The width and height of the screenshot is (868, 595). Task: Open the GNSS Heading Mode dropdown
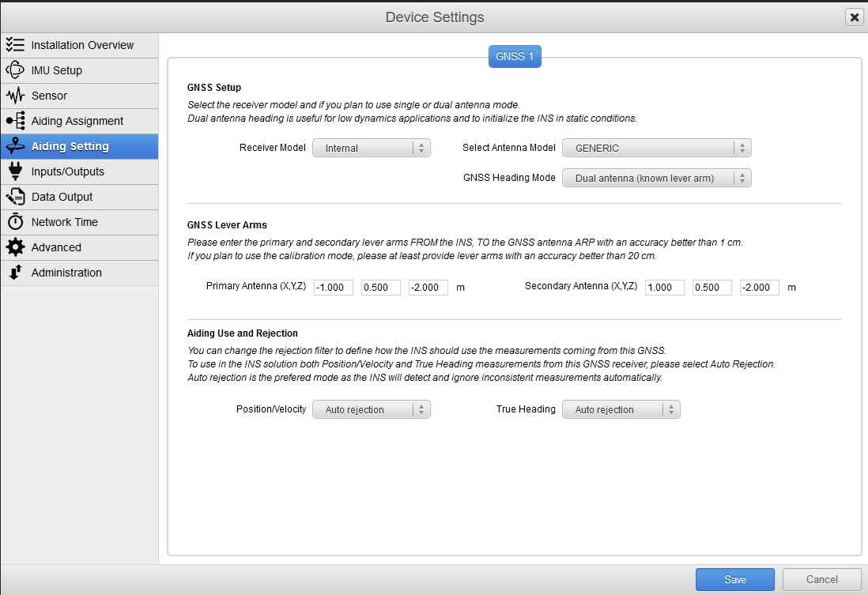pyautogui.click(x=656, y=178)
